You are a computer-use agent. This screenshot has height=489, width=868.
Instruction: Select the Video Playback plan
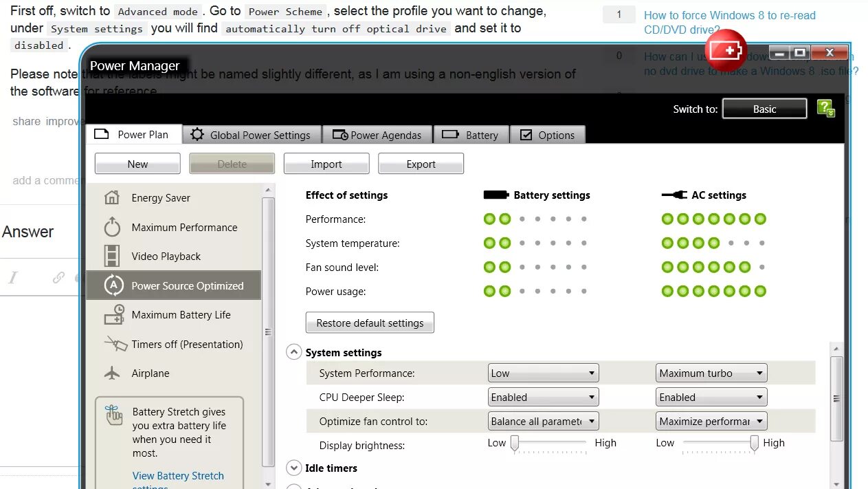pos(174,256)
